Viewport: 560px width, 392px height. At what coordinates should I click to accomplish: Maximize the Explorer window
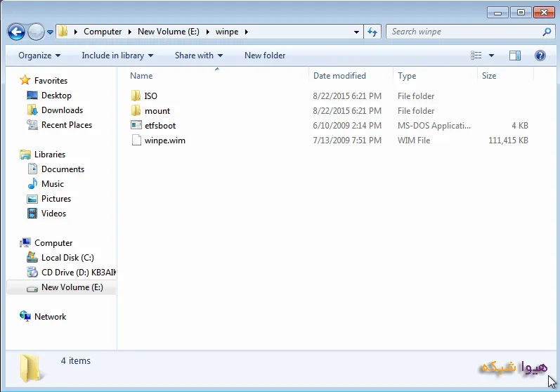(521, 13)
